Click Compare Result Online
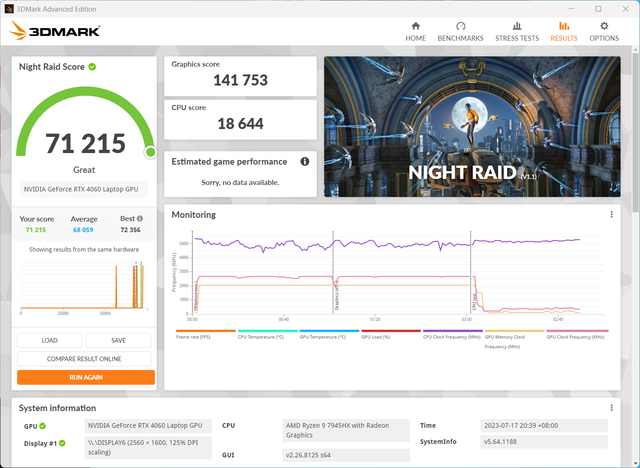 84,359
